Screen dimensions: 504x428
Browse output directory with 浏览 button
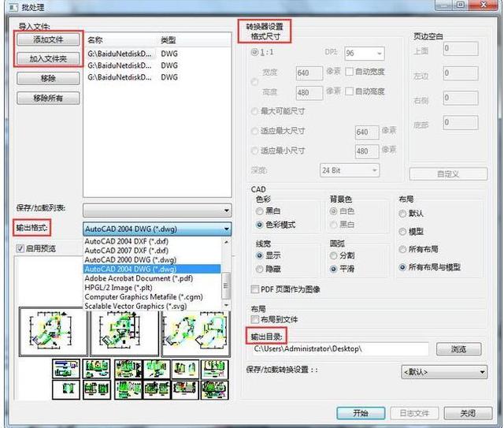pyautogui.click(x=458, y=349)
